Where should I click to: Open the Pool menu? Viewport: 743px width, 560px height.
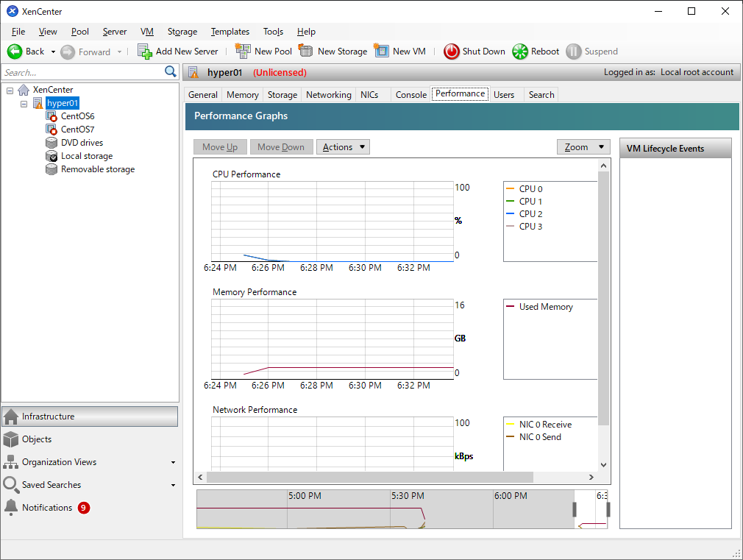pos(80,32)
